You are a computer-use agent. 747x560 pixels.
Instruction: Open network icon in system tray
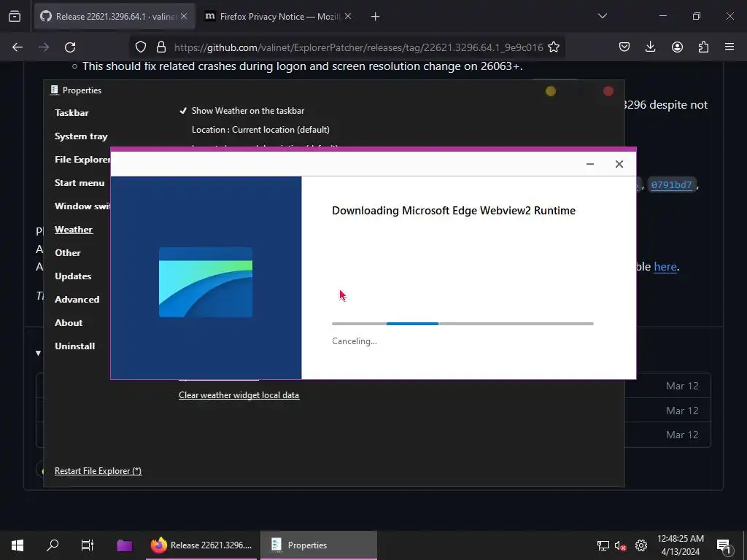[x=603, y=545]
